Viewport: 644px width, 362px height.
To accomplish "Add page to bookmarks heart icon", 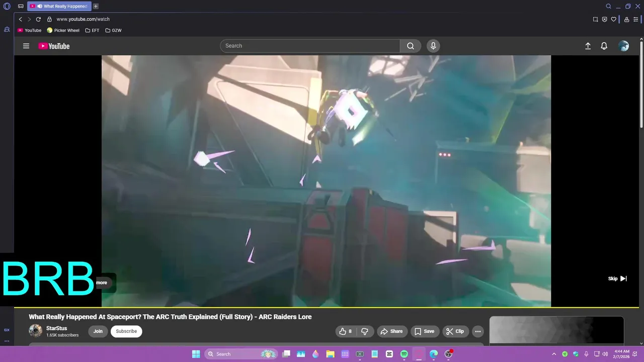I will pyautogui.click(x=613, y=19).
